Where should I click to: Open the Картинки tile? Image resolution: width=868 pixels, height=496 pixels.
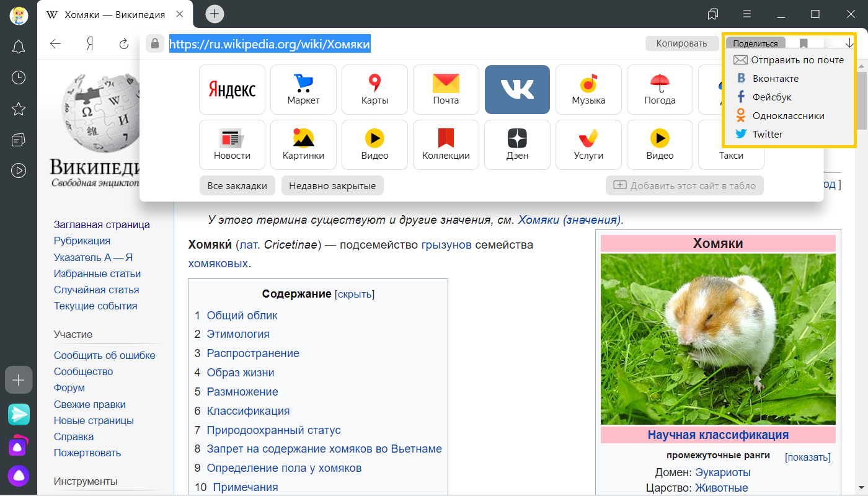pos(303,145)
